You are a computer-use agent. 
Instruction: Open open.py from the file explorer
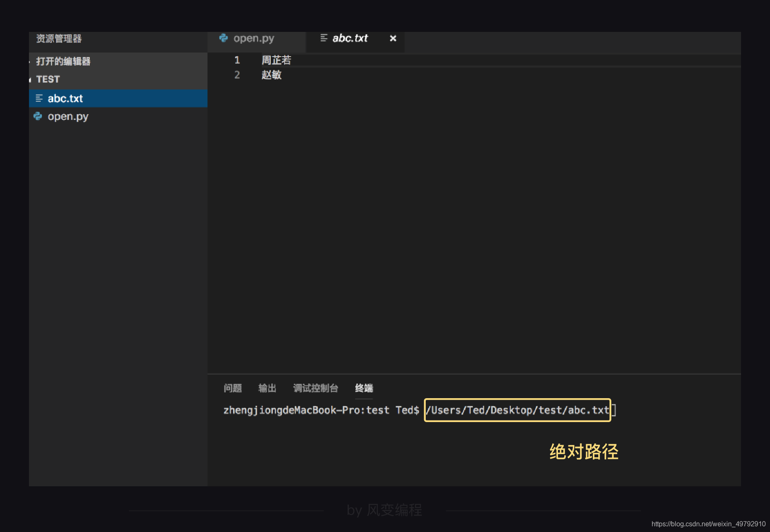(x=118, y=116)
